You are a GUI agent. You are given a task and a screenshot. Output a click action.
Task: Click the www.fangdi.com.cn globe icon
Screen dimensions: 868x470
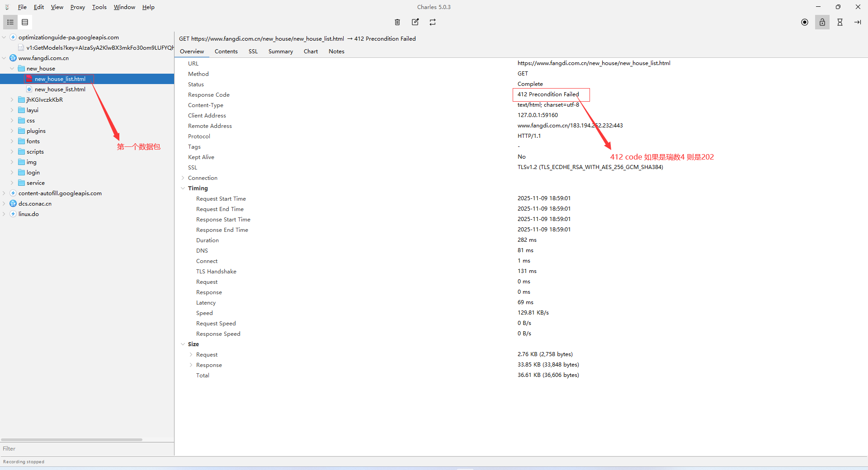[x=13, y=58]
